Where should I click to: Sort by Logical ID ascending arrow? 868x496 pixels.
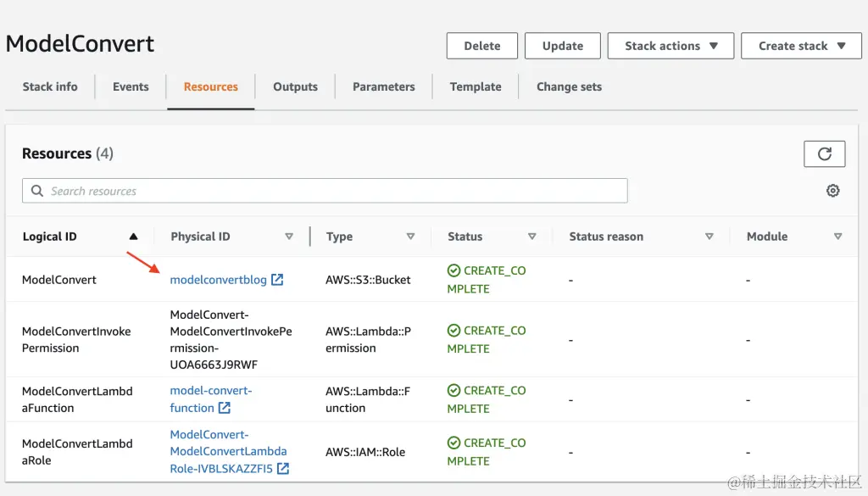click(x=133, y=237)
